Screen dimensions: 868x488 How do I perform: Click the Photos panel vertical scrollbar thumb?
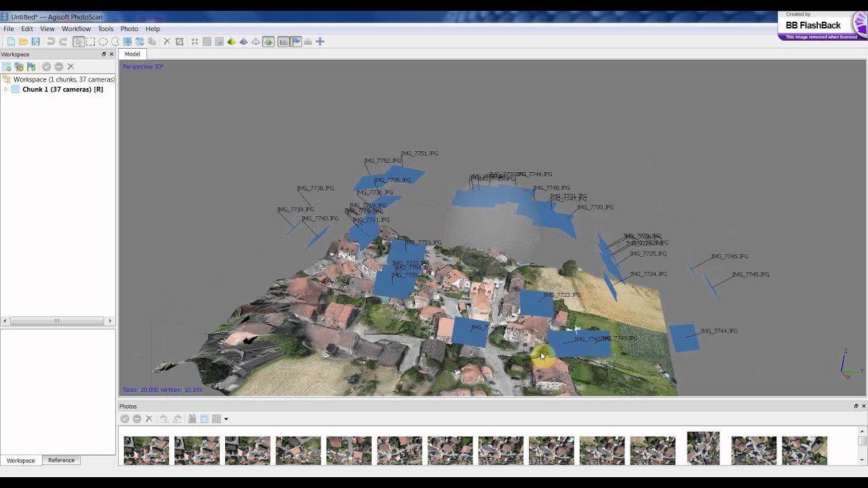pos(862,441)
